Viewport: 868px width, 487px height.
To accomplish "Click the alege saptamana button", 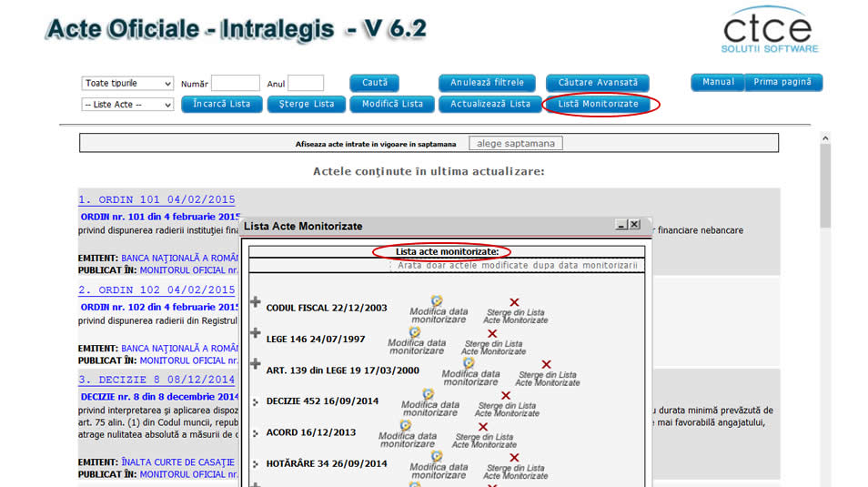I will (x=516, y=143).
